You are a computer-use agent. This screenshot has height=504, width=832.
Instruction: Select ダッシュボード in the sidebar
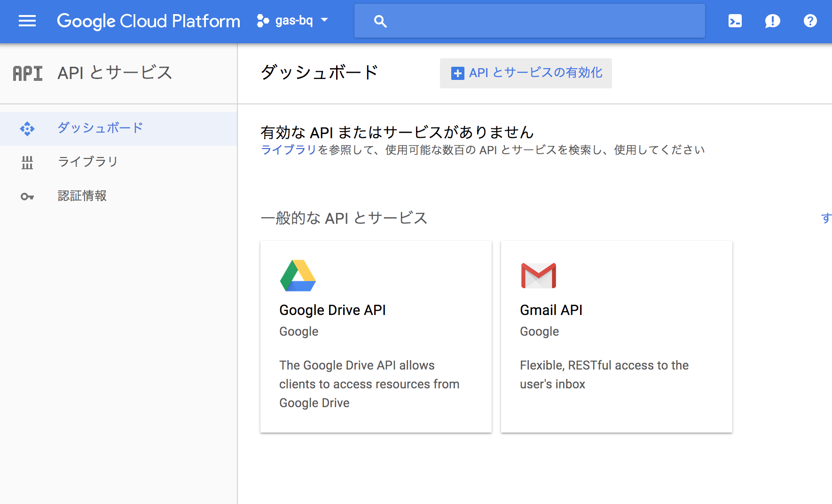pyautogui.click(x=118, y=128)
